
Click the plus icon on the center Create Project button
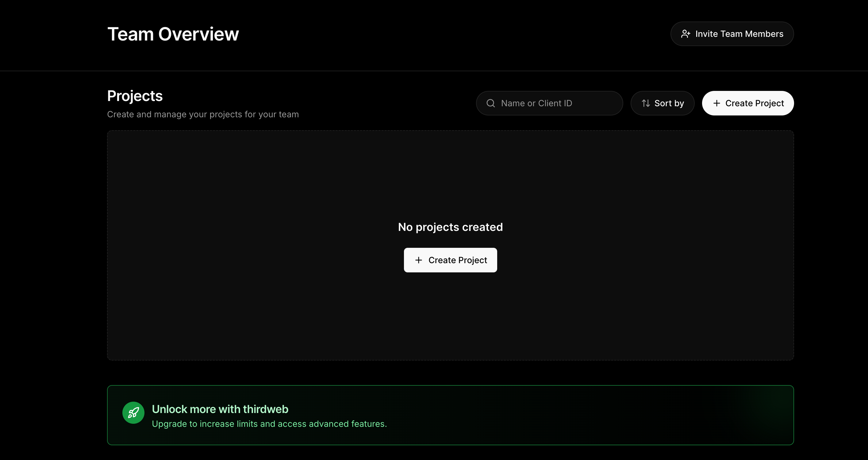pos(418,260)
